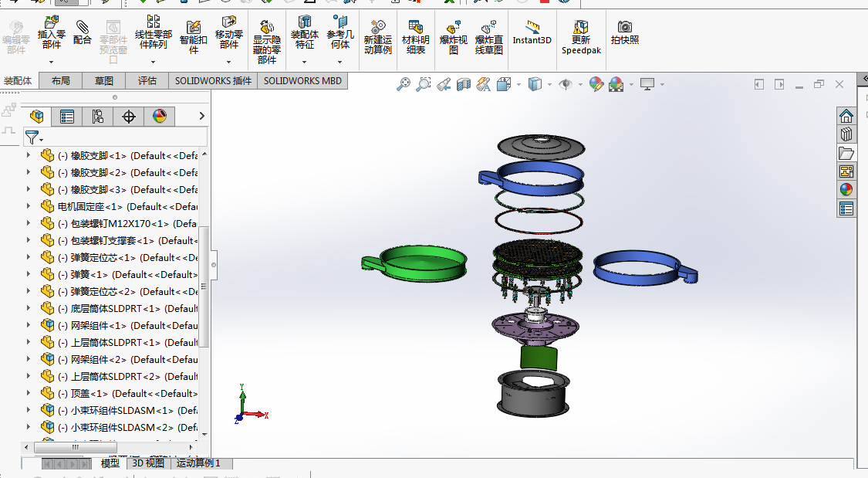
Task: Click the Exploded View (爆炸视图) tool
Action: click(x=453, y=36)
